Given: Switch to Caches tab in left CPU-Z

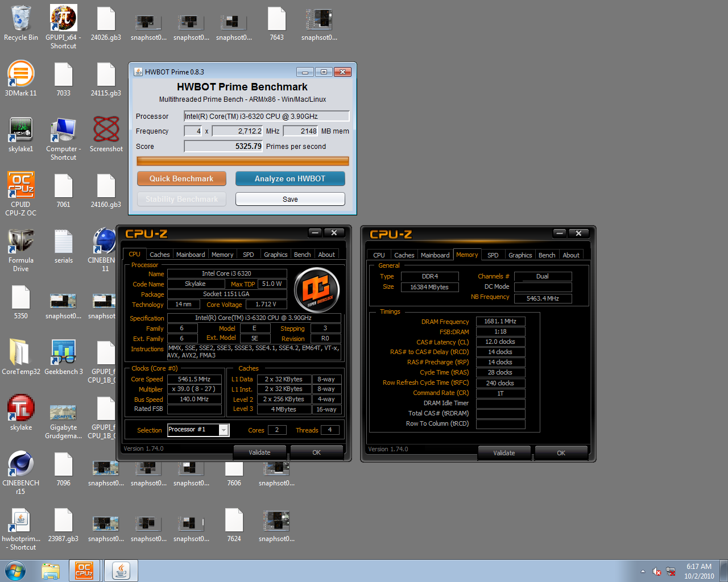Looking at the screenshot, I should click(159, 255).
